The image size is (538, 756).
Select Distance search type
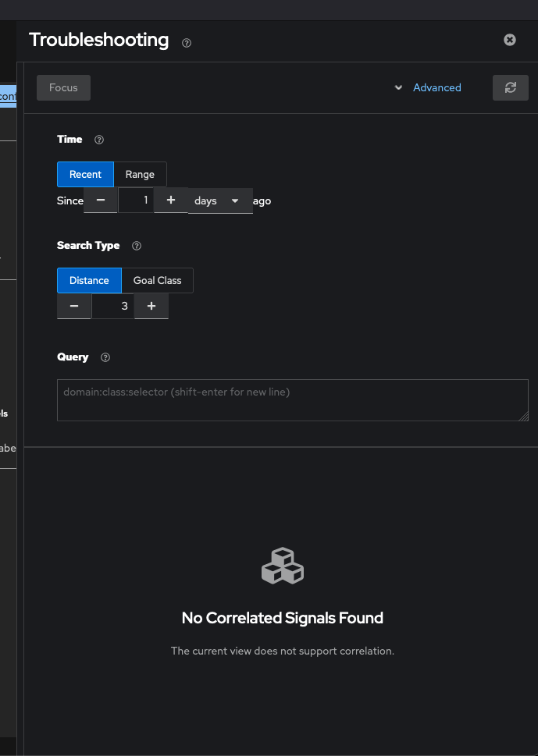(x=89, y=280)
